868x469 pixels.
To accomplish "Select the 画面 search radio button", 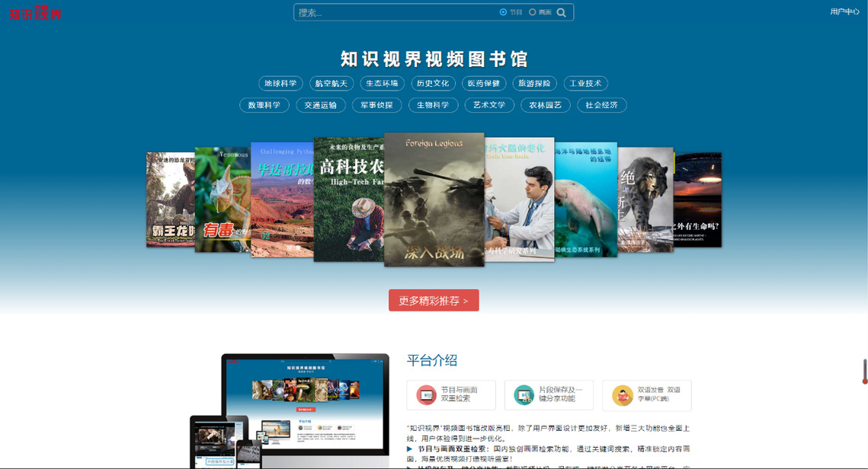I will point(533,12).
